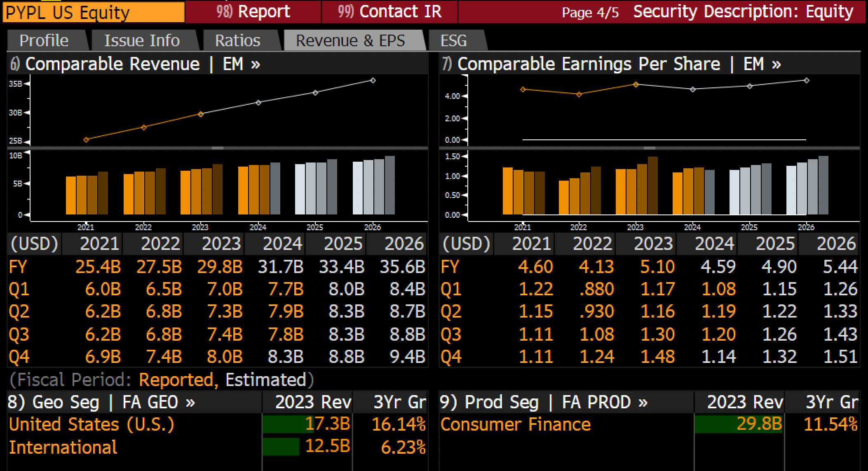Click the PYPL US Equity ticker field

coord(94,12)
